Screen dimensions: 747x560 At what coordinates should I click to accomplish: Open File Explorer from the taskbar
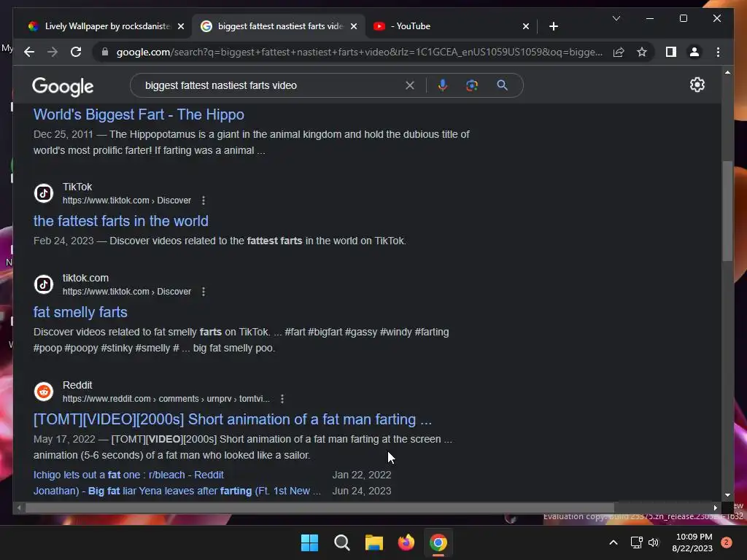(x=374, y=542)
